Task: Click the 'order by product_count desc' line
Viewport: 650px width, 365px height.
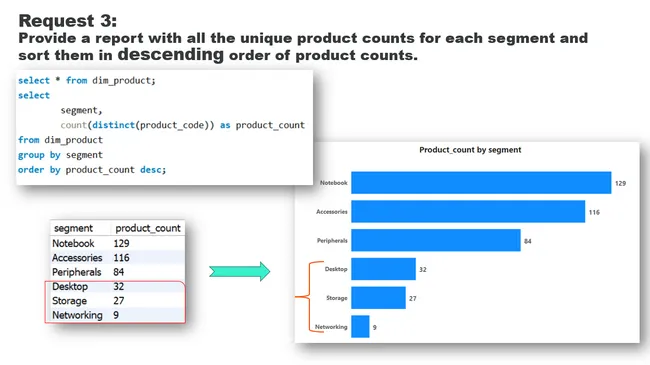Action: click(x=92, y=170)
